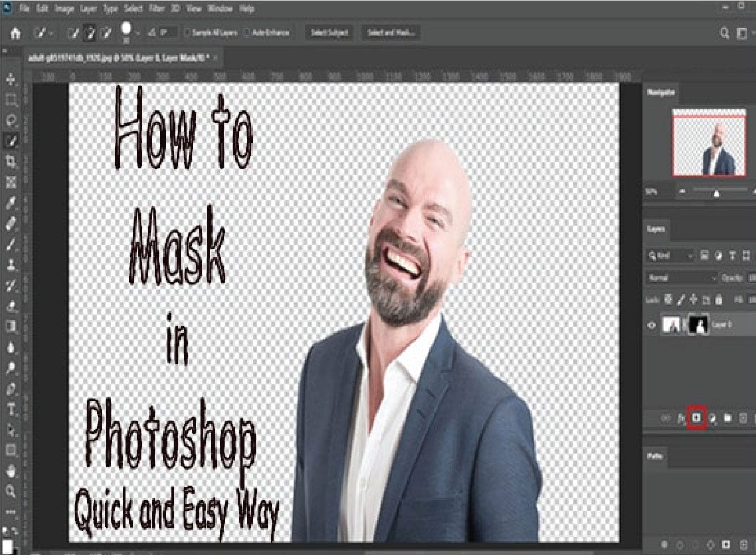756x555 pixels.
Task: Open the File menu
Action: pyautogui.click(x=24, y=9)
